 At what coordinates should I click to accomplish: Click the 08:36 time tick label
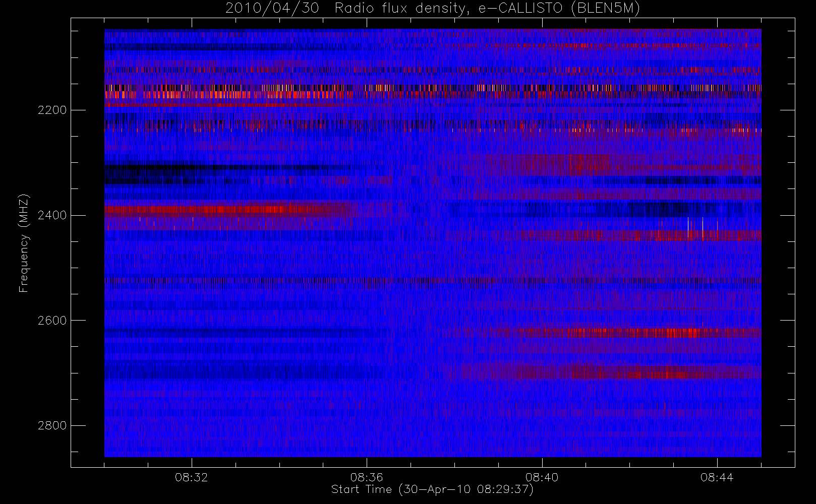367,477
